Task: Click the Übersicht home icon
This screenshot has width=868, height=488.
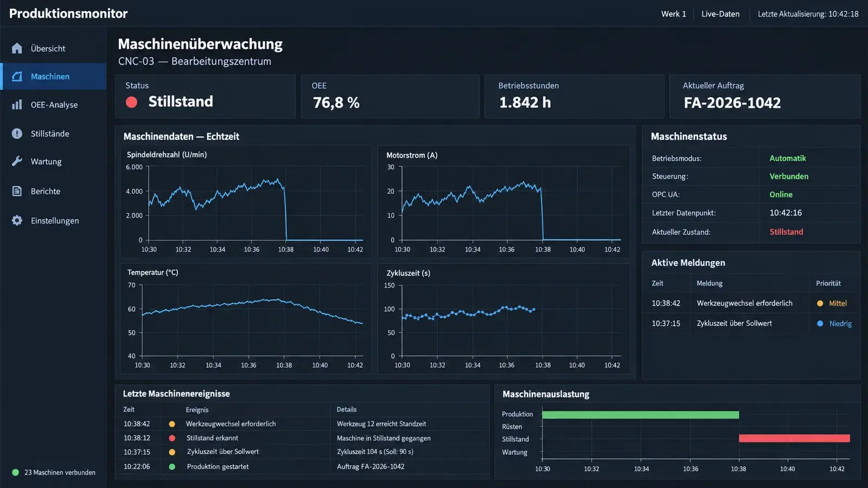Action: click(x=17, y=48)
